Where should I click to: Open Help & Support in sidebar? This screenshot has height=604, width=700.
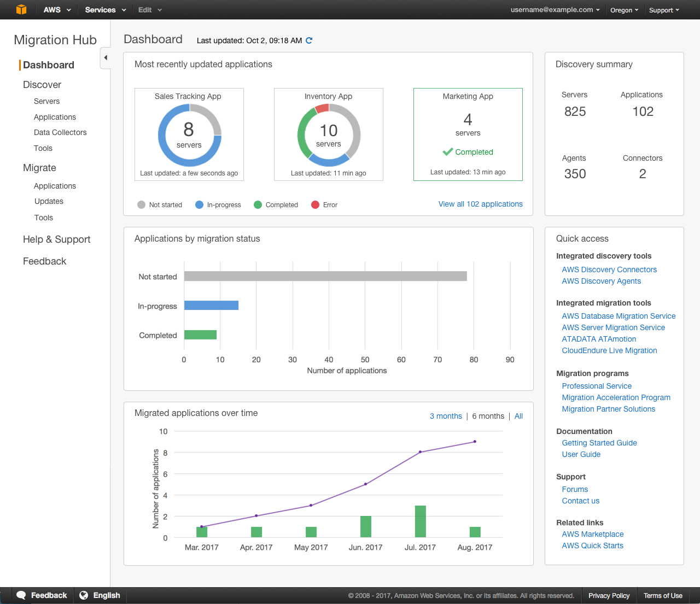click(x=57, y=239)
